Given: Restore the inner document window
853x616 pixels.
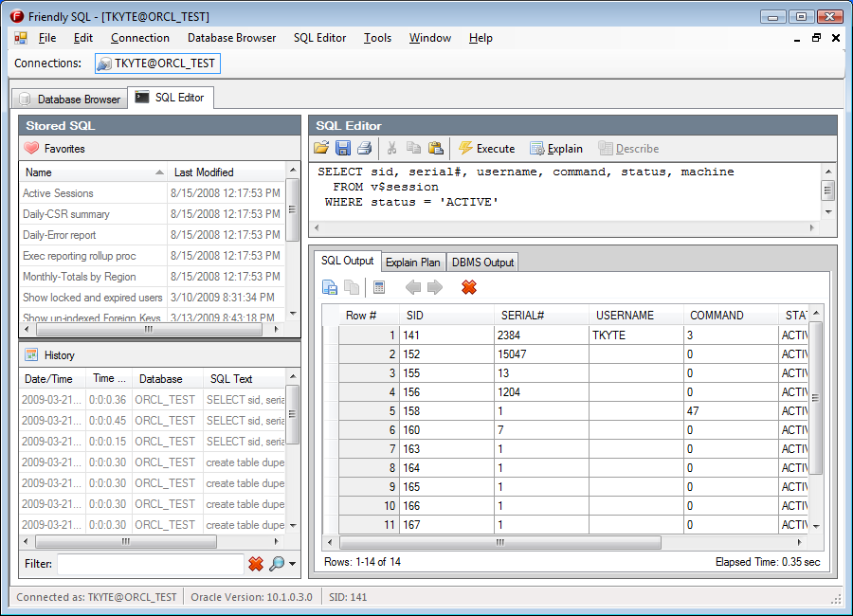Looking at the screenshot, I should tap(816, 38).
